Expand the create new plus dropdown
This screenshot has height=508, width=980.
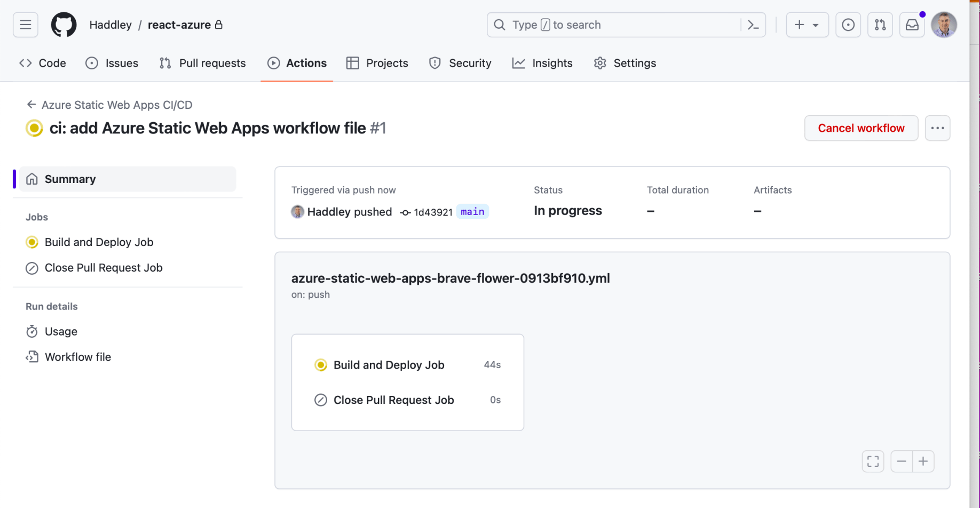point(807,25)
